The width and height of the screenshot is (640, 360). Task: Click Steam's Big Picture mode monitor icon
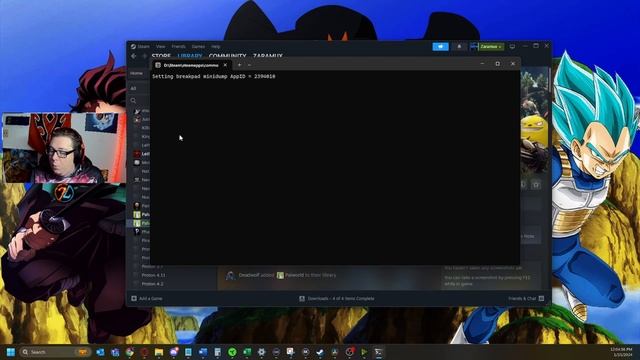tap(512, 47)
